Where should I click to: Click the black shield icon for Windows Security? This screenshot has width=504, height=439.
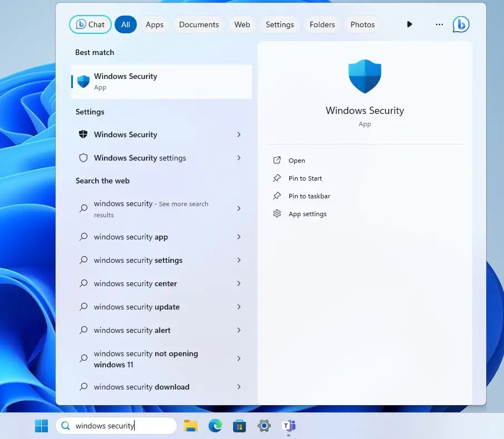click(x=83, y=134)
